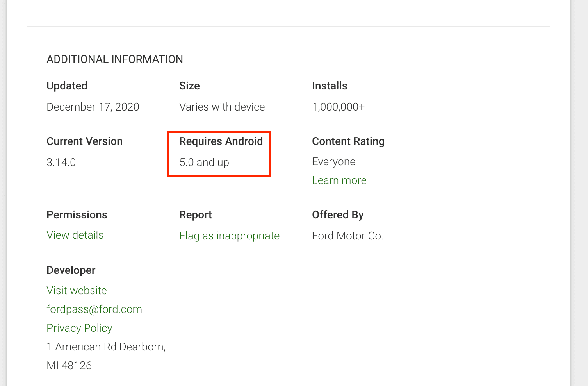Select the 'MI 48126' address line

69,366
